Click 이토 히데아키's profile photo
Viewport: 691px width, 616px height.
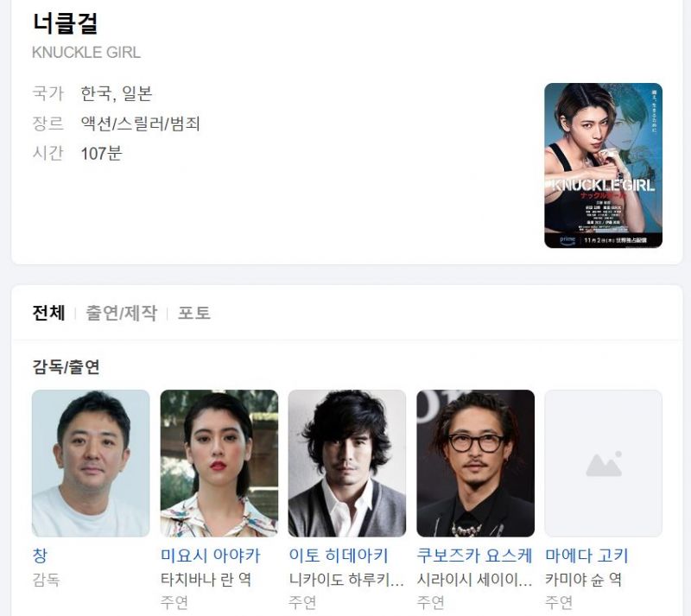pos(347,463)
